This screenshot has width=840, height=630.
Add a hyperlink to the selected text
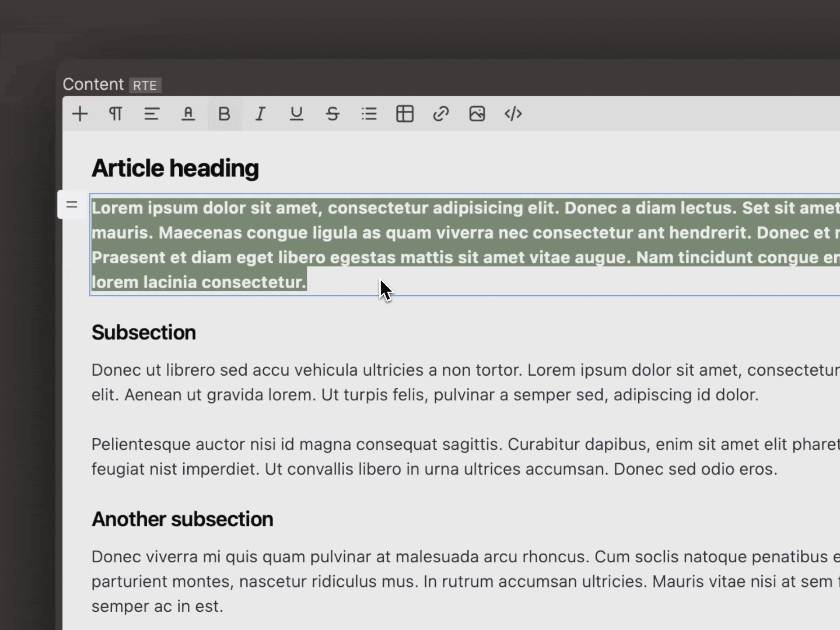point(440,114)
